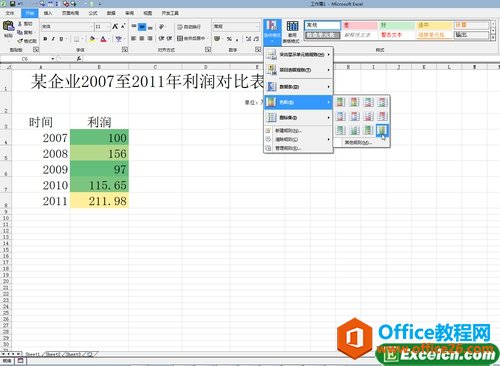
Task: Select highlighted Yellow-Green color scale preset
Action: coord(382,130)
